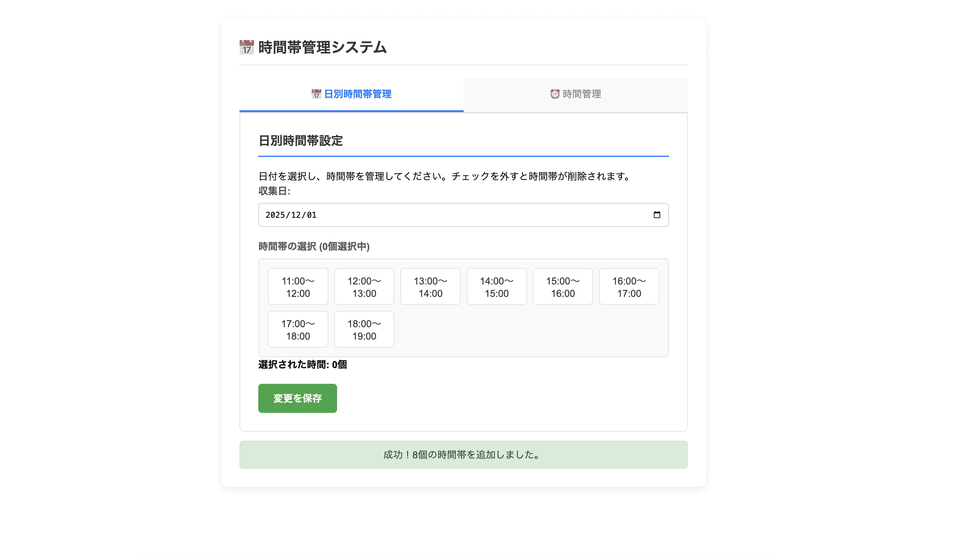Viewport: 980px width, 558px height.
Task: Open the date picker calendar icon
Action: (657, 215)
